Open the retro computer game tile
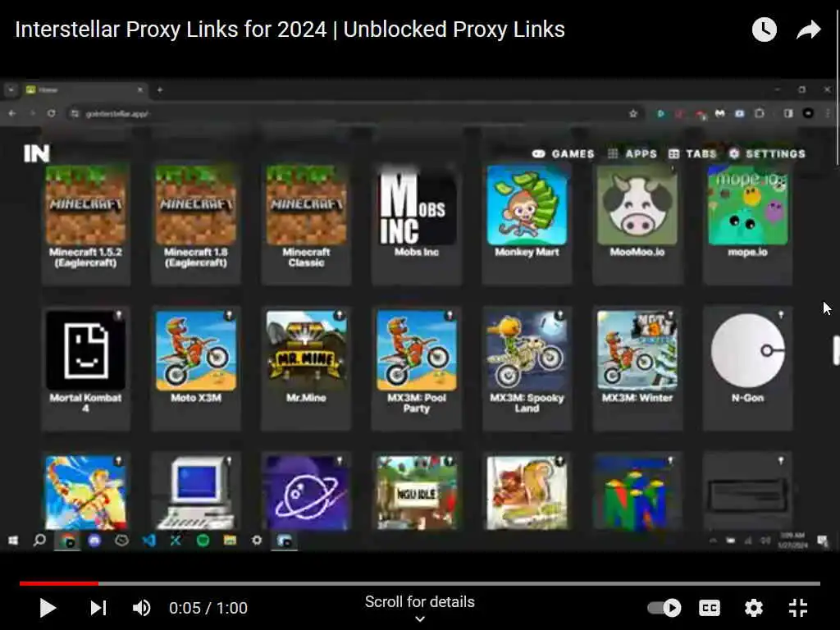The width and height of the screenshot is (840, 630). pyautogui.click(x=196, y=492)
